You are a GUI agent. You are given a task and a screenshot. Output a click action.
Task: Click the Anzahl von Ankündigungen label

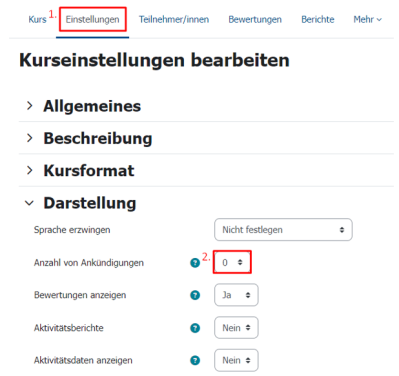[89, 263]
